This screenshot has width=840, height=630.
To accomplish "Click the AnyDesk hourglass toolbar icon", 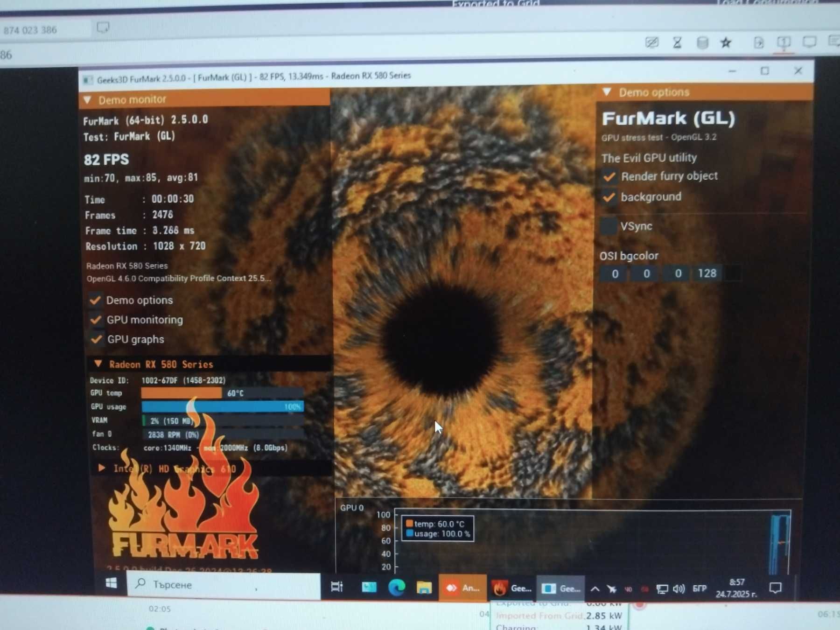I will click(677, 43).
